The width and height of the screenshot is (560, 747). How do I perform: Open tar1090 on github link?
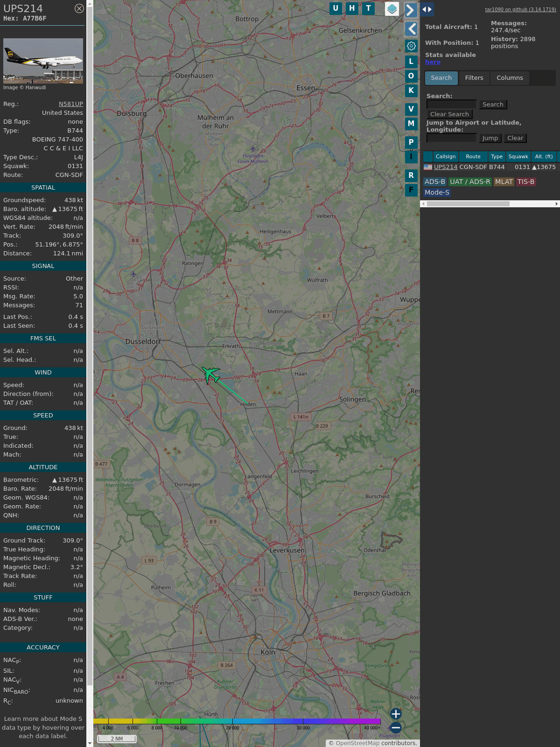520,9
